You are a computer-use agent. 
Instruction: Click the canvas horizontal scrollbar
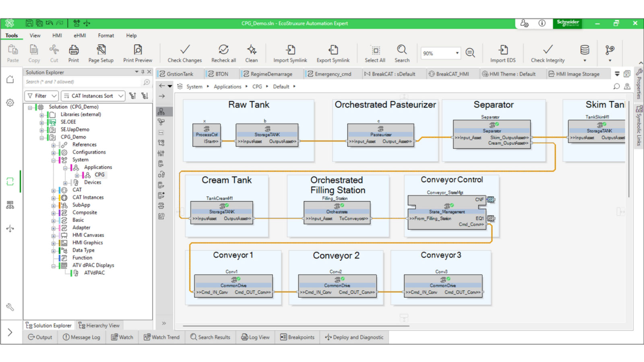click(x=296, y=325)
